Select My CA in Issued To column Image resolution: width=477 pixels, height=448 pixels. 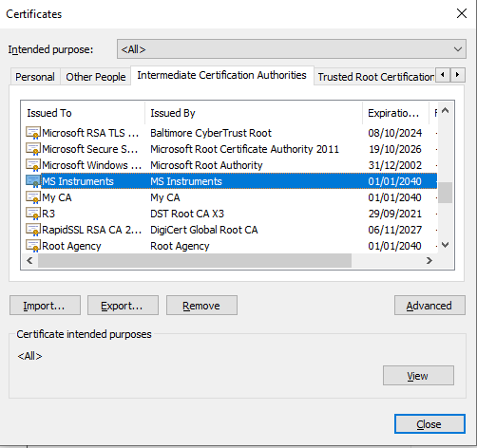tap(57, 197)
